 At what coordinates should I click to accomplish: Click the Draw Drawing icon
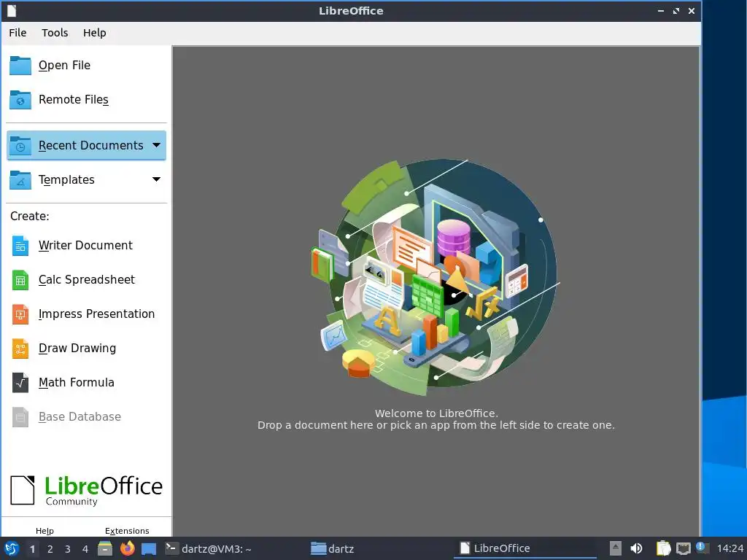coord(20,349)
